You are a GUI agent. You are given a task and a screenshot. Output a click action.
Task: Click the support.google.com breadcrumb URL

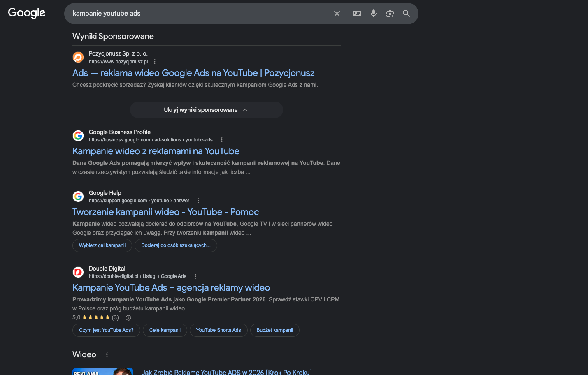(x=139, y=201)
